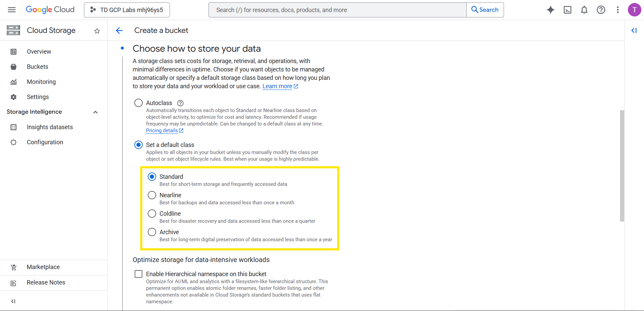Collapse the left navigation sidebar
The image size is (644, 311).
(13, 301)
